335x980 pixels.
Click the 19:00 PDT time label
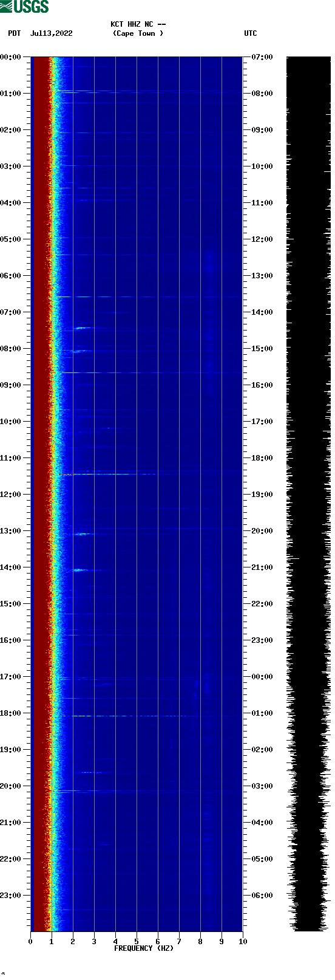point(11,750)
